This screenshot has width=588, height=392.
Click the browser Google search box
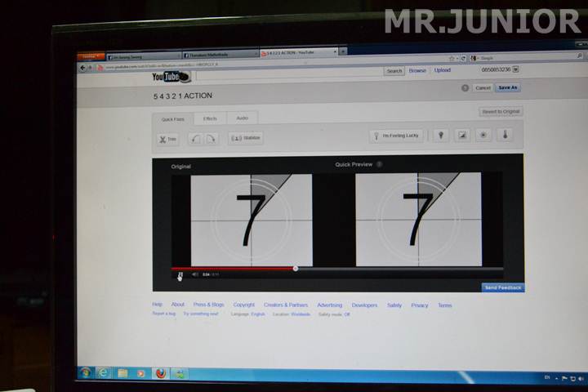click(527, 58)
